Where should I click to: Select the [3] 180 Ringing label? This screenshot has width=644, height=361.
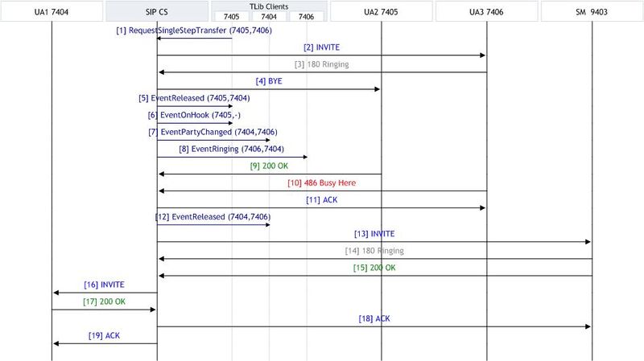click(x=321, y=64)
